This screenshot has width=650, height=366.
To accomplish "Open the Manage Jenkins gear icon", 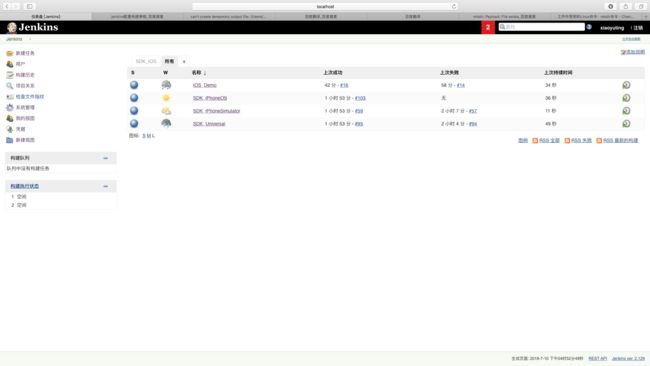I will [10, 107].
